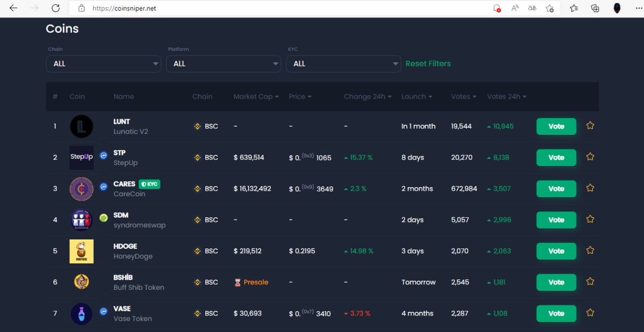The image size is (644, 332).
Task: Sort by Price column
Action: tap(300, 97)
